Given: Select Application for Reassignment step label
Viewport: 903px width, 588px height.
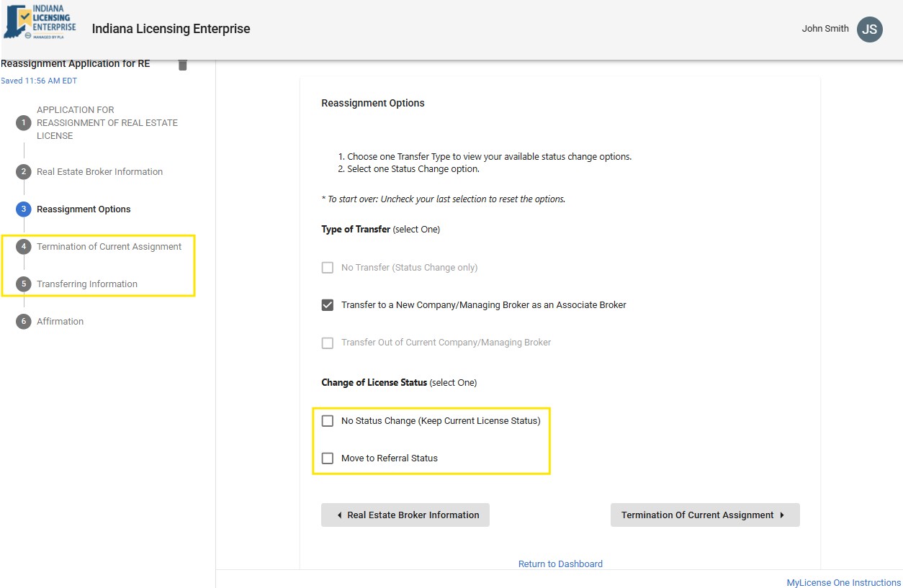Looking at the screenshot, I should point(107,123).
